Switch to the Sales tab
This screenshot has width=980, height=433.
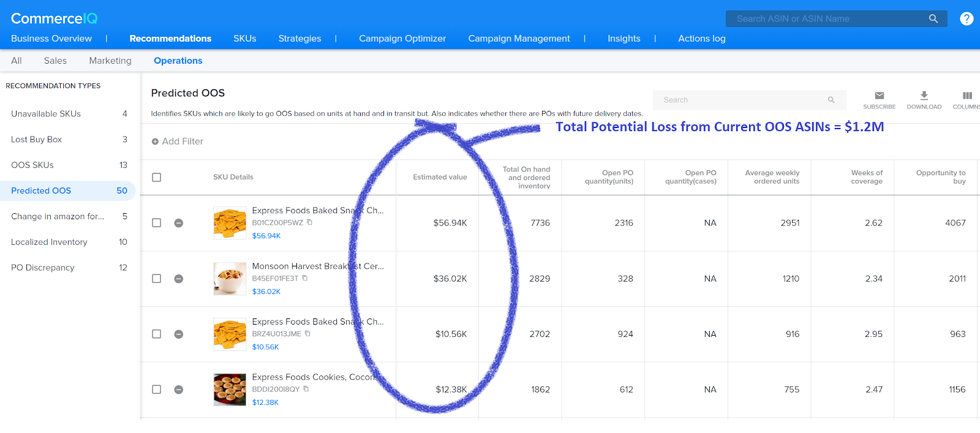tap(55, 61)
